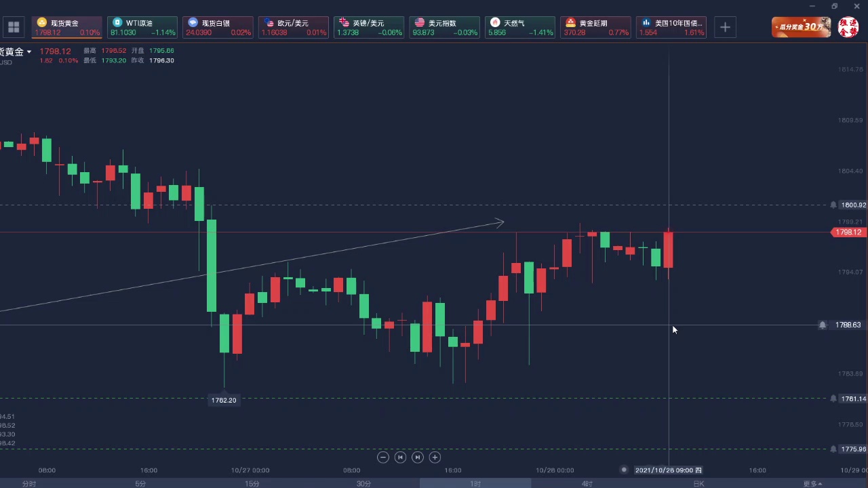Jump to earliest candle with skip-back icon

400,457
